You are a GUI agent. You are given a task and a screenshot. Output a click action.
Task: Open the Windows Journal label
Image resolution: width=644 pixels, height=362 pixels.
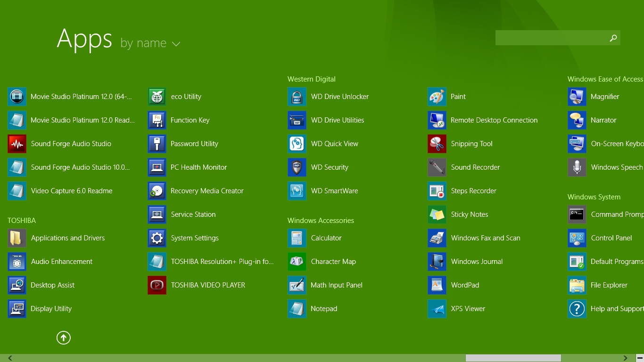click(477, 262)
